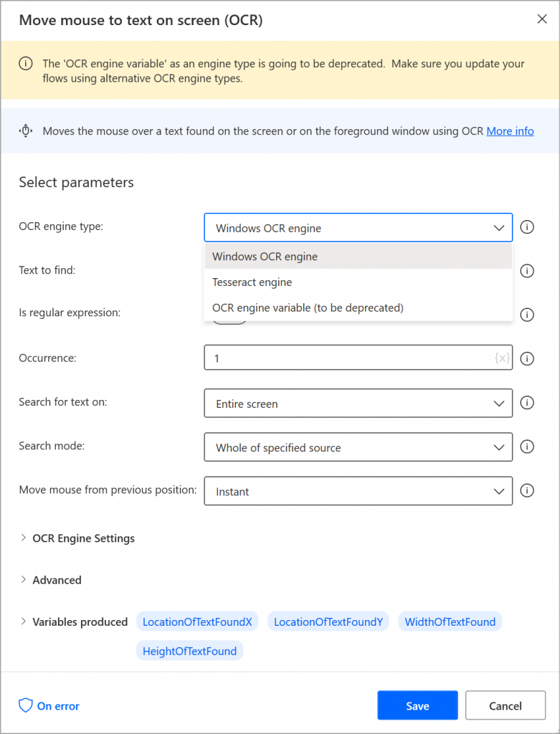Open the On error settings
The image size is (560, 734).
(49, 706)
